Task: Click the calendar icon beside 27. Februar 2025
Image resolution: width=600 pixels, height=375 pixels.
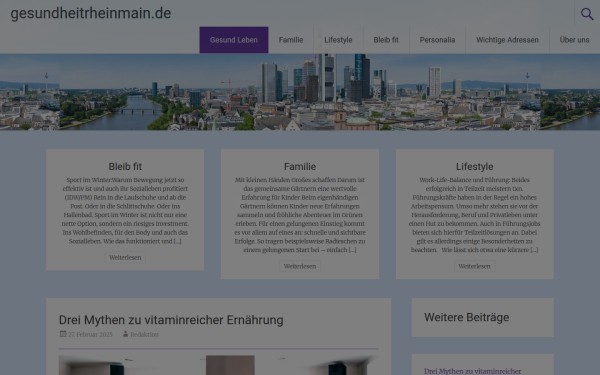Action: 63,334
